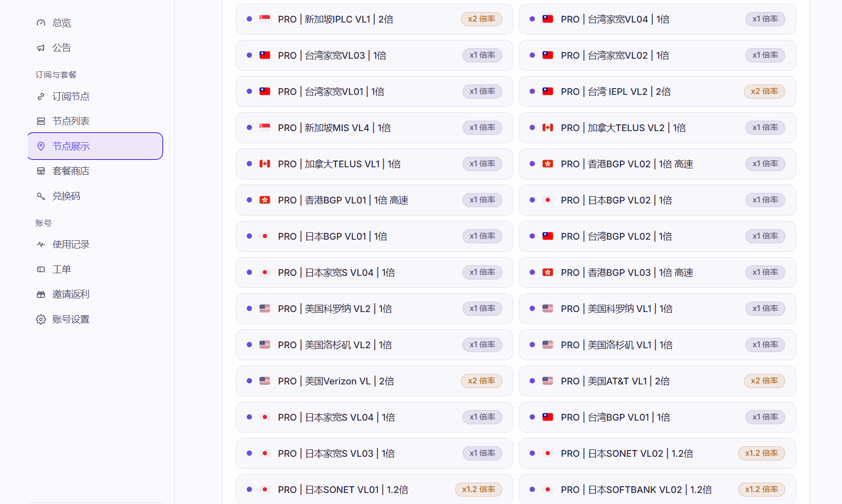Click the US flag on 美国AT&T VL1
Screen dimensions: 842x504
[x=548, y=381]
